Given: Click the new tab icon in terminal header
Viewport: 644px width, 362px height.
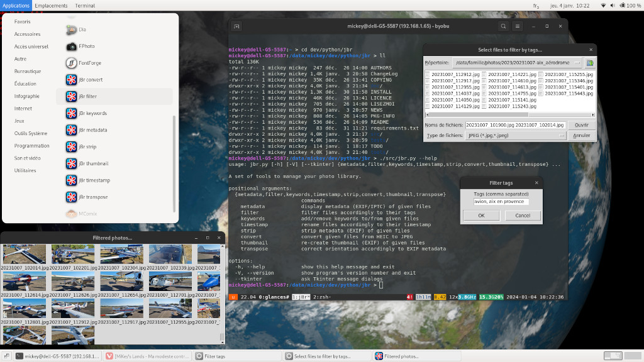Looking at the screenshot, I should [x=236, y=26].
